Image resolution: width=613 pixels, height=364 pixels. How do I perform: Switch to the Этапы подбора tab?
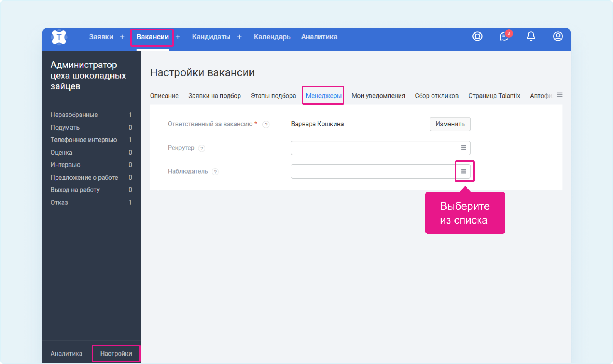[x=273, y=96]
